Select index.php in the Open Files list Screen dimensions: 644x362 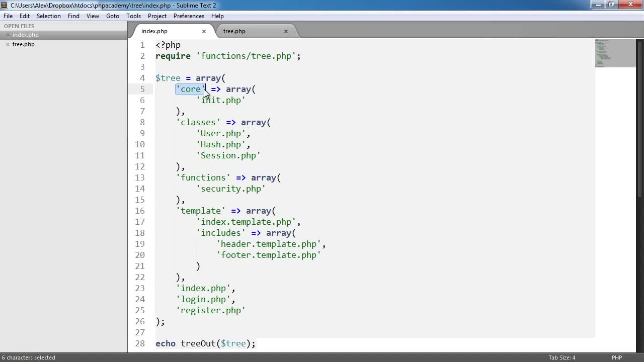26,35
